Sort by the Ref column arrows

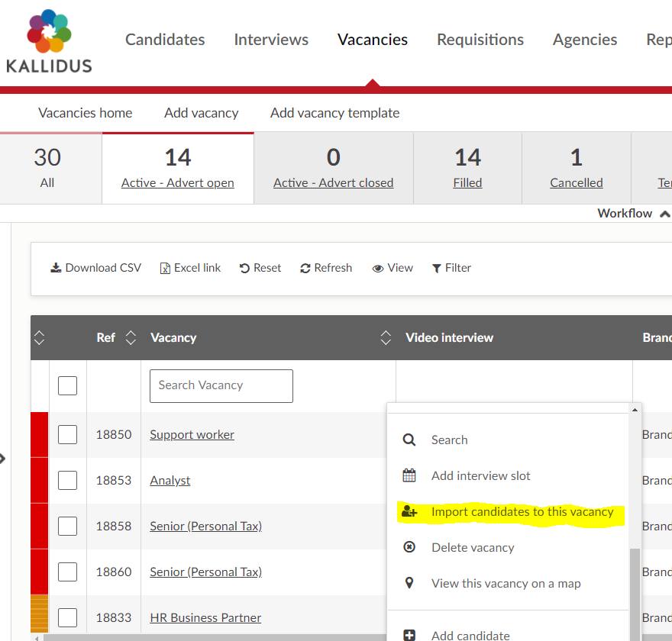131,337
